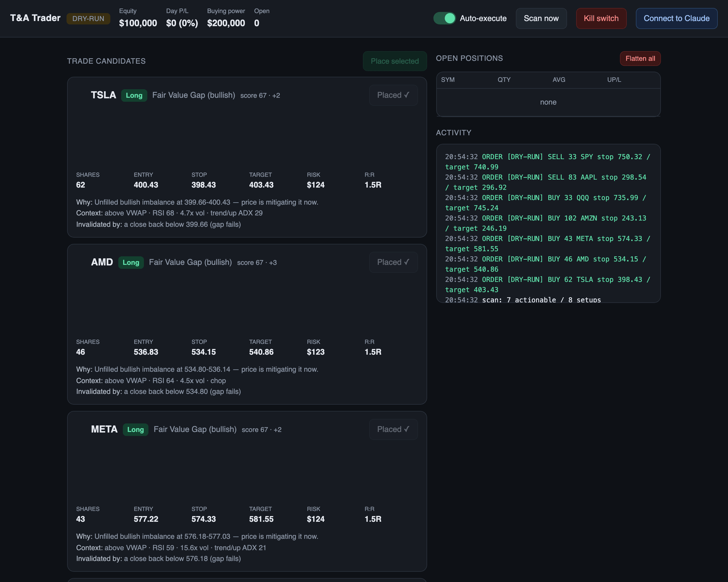Screen dimensions: 728x582
Task: Select the Buying power $200,000 value
Action: (x=226, y=23)
